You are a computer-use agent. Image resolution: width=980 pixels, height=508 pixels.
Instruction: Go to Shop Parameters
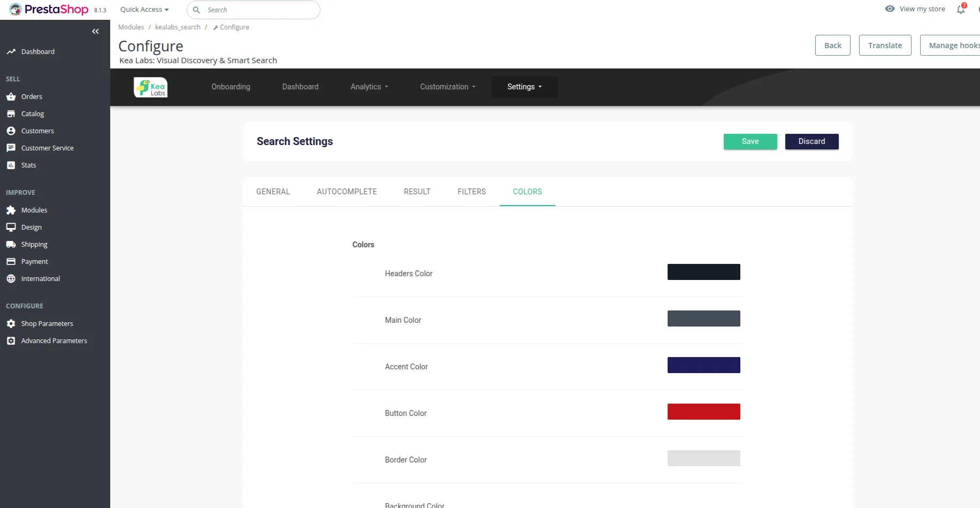(47, 323)
